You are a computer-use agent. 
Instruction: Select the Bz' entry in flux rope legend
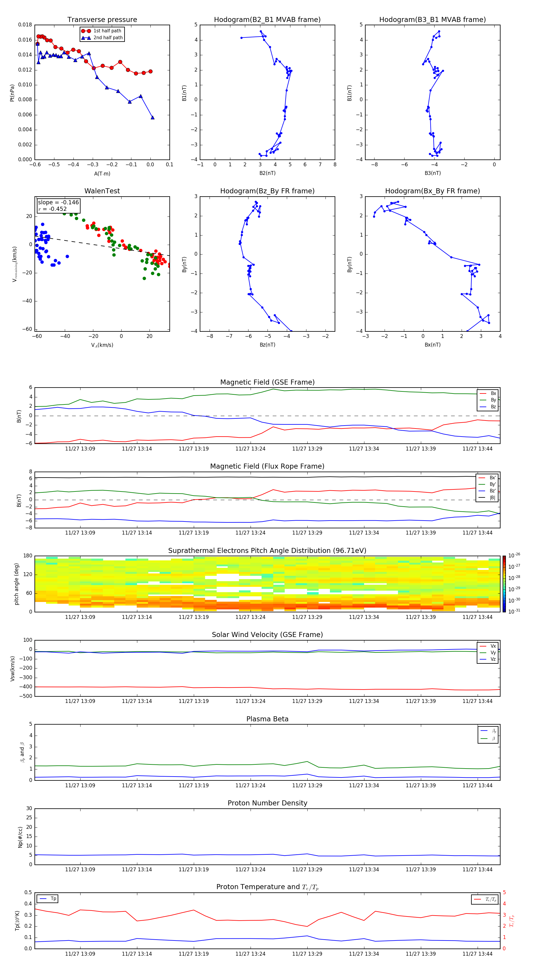point(487,491)
